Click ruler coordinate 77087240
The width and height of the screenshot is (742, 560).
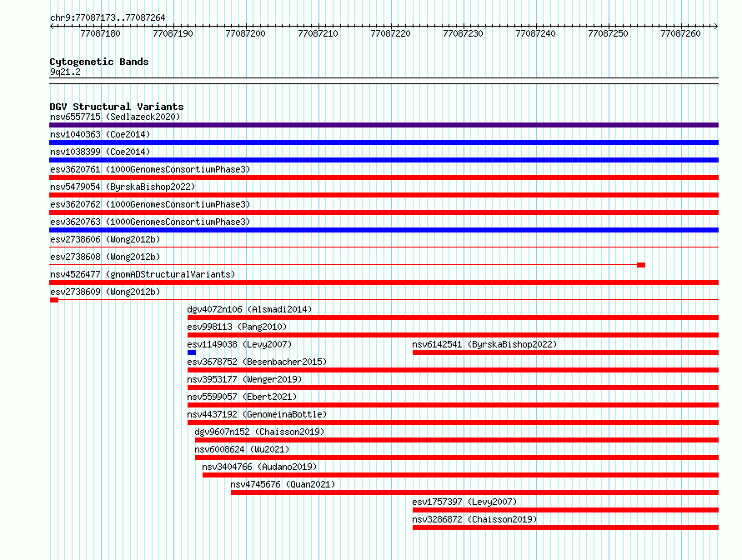[536, 33]
